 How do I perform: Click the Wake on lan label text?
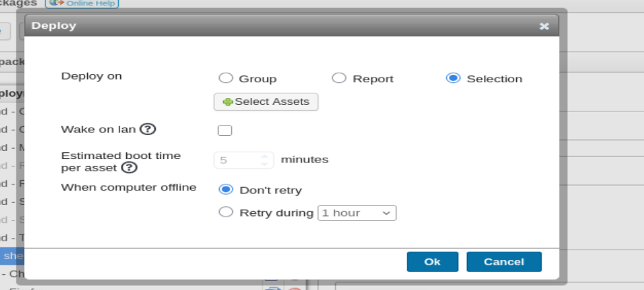pyautogui.click(x=98, y=130)
